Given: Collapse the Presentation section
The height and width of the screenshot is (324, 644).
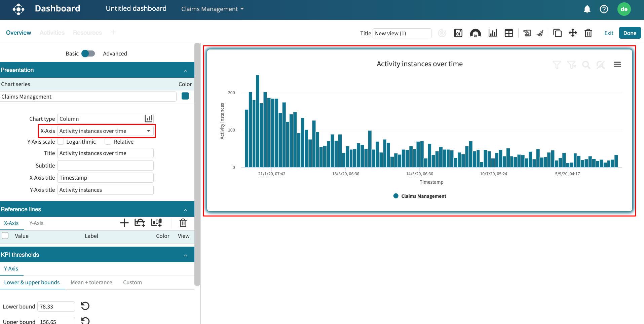Looking at the screenshot, I should [185, 70].
